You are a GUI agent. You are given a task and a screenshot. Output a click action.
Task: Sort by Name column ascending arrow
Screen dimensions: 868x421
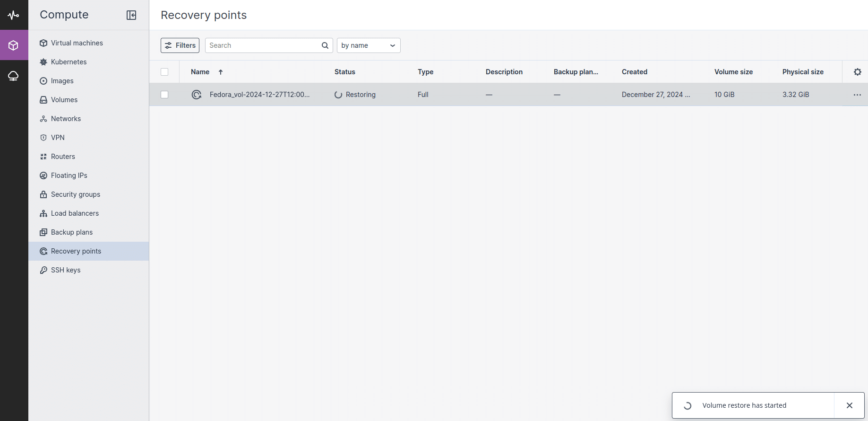(221, 72)
